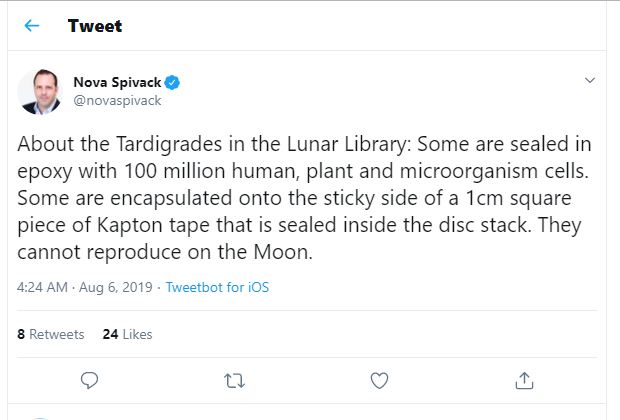Visit the @novaspivack handle
620x420 pixels.
pos(117,100)
